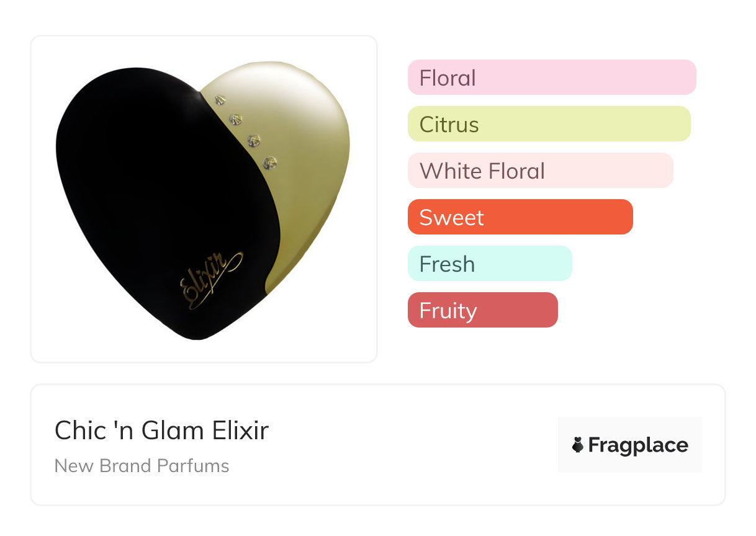Select the yellow-green Citrus accord bar
The width and height of the screenshot is (756, 536).
(x=549, y=124)
